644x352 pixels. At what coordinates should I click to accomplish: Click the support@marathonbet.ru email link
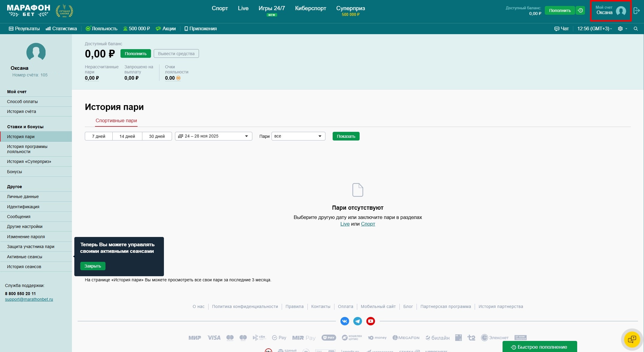29,299
